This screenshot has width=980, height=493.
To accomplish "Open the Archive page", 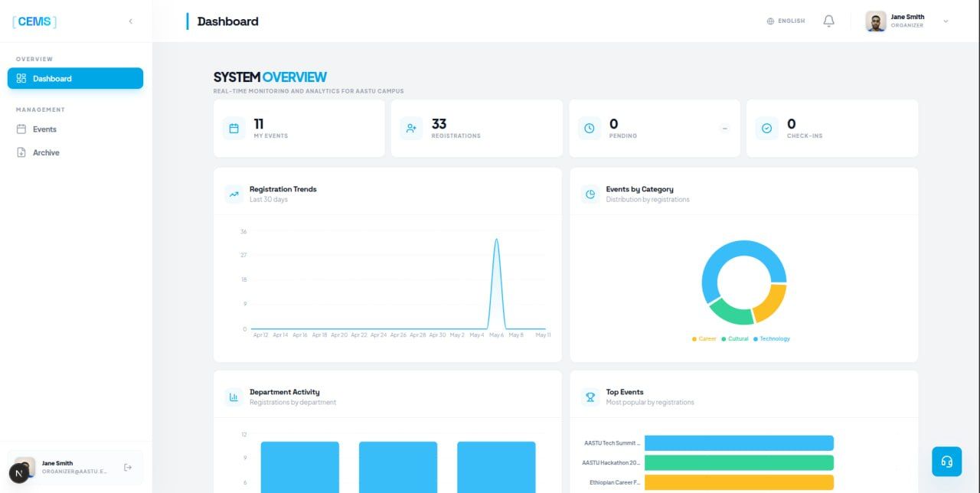I will click(75, 152).
